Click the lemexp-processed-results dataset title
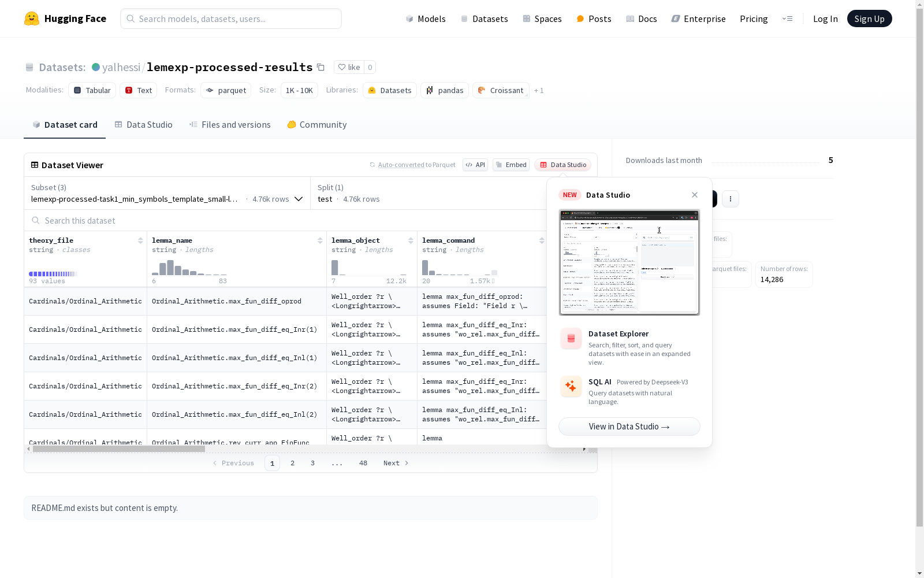The width and height of the screenshot is (924, 578). click(x=230, y=67)
